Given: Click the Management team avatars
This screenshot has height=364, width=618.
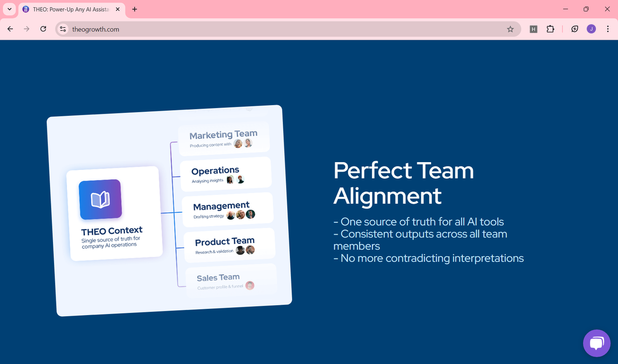Looking at the screenshot, I should click(241, 215).
